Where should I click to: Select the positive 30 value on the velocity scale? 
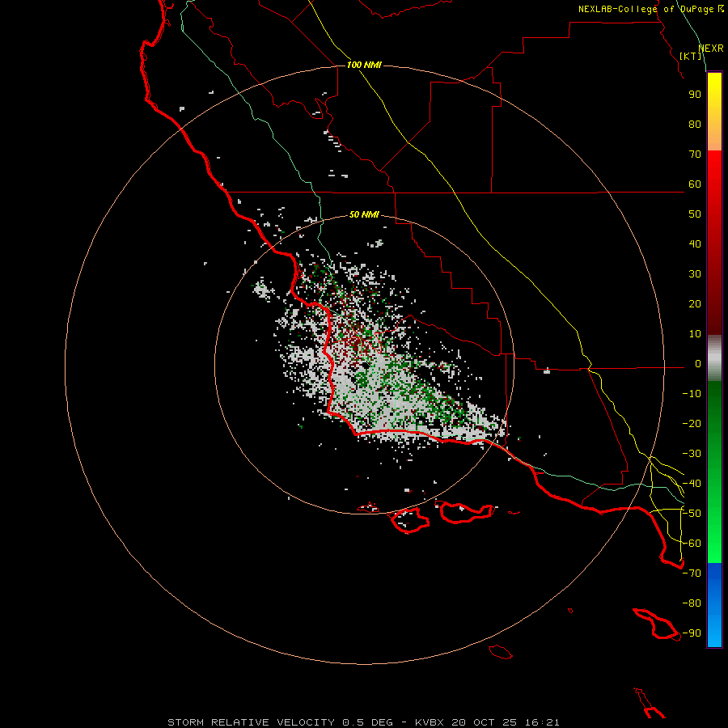point(695,274)
